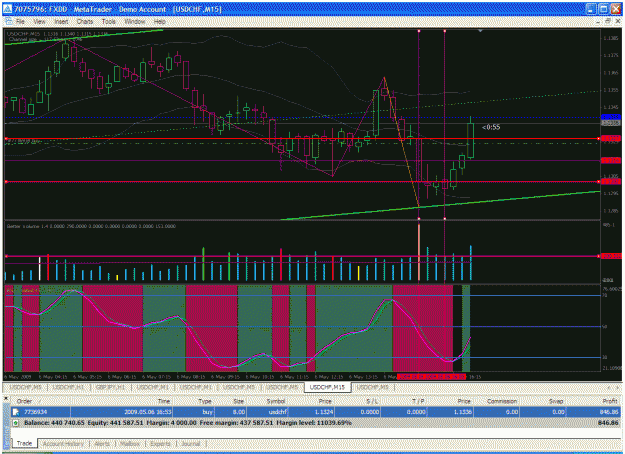Click the current price 1.1336 cell

click(462, 412)
